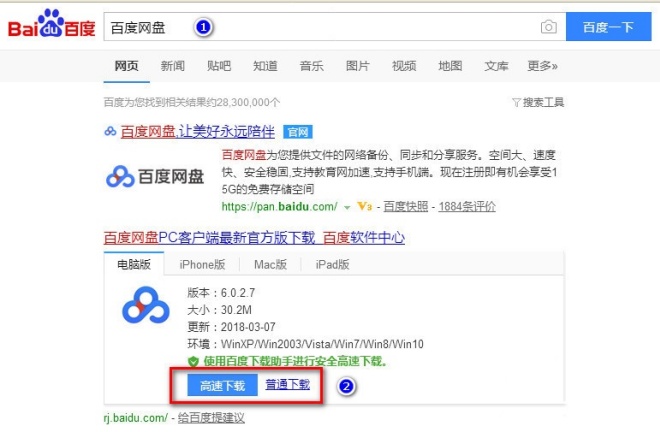The image size is (660, 432).
Task: Click the 官网 official site badge
Action: 298,132
